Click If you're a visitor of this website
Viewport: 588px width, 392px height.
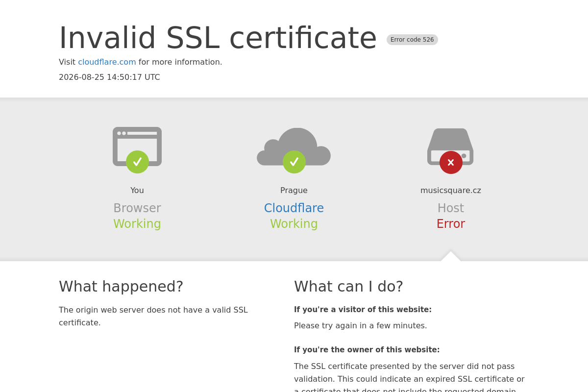(x=363, y=310)
